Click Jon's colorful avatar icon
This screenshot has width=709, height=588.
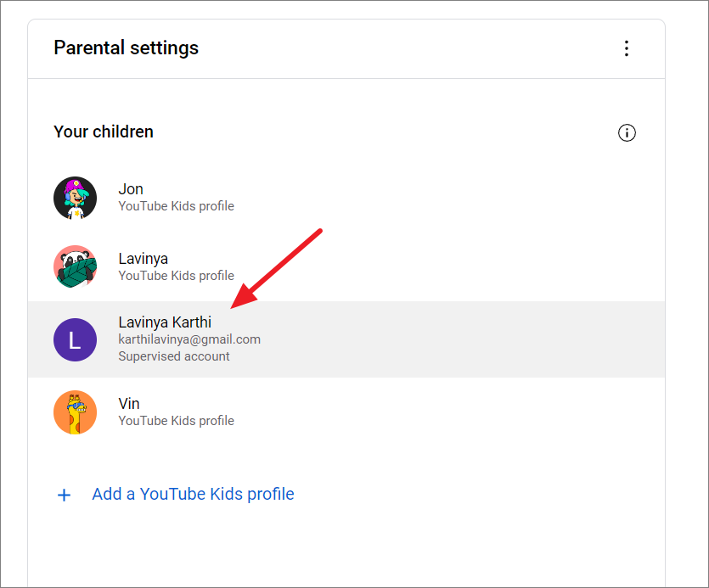click(75, 196)
